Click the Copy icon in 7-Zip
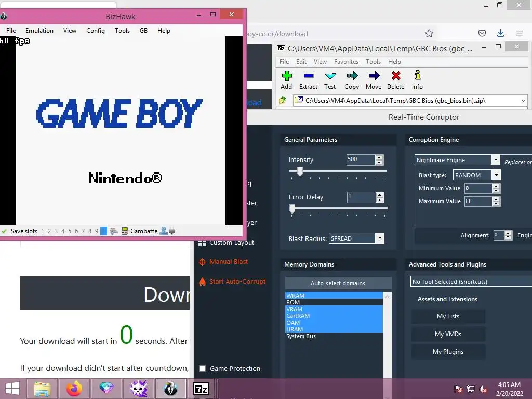532x399 pixels. click(352, 76)
